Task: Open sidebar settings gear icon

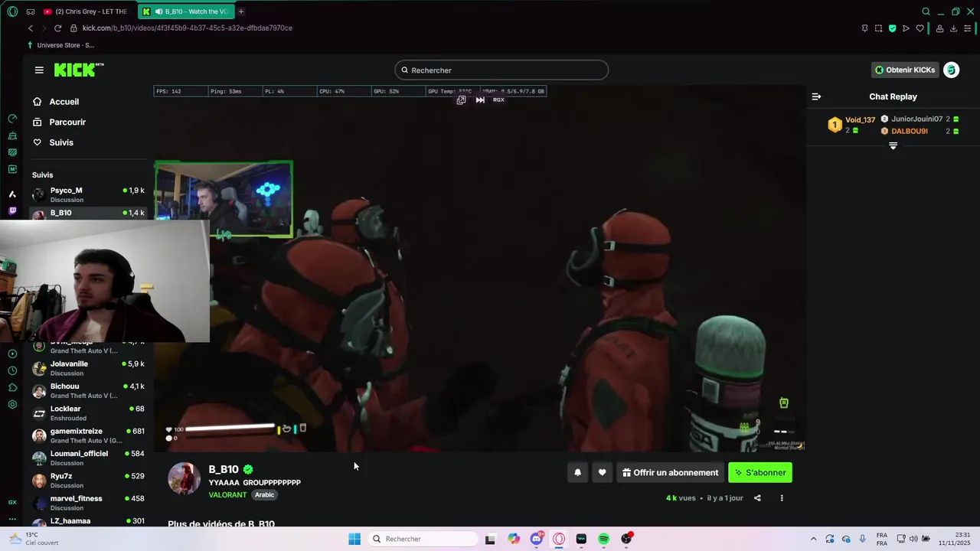Action: point(12,404)
